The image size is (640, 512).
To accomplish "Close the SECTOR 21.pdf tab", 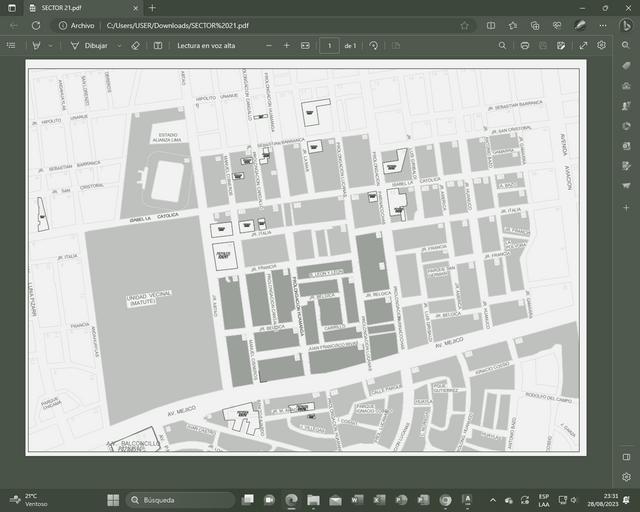I will 136,8.
